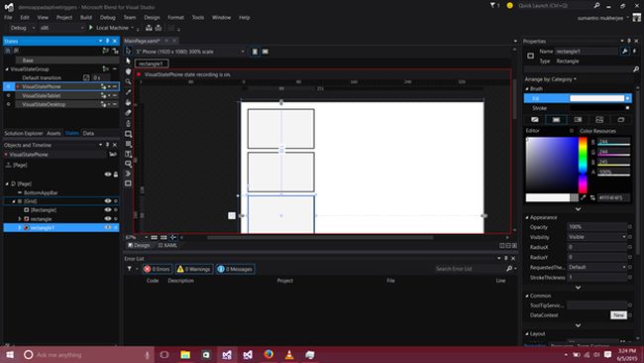This screenshot has height=363, width=644.
Task: Expand rectangle1 tree item
Action: [x=19, y=228]
